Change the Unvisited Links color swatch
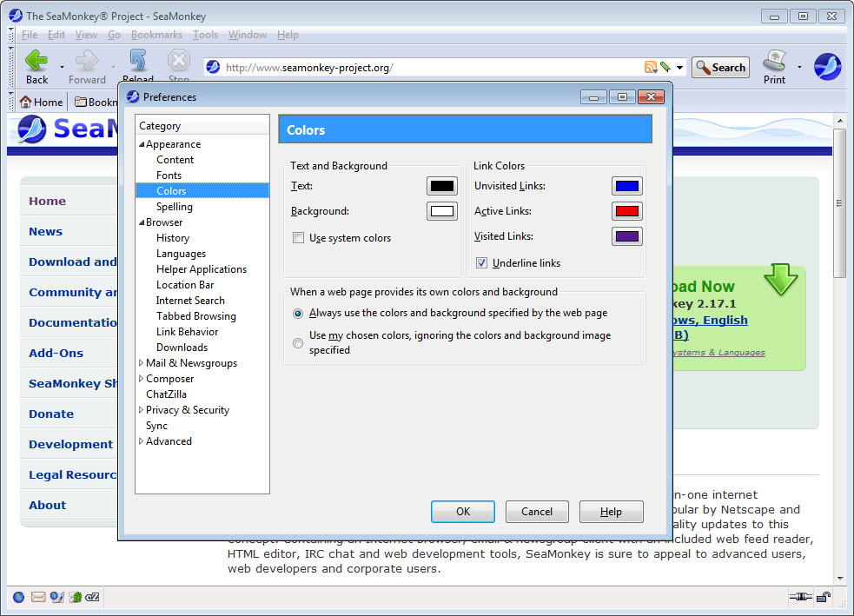 (627, 186)
